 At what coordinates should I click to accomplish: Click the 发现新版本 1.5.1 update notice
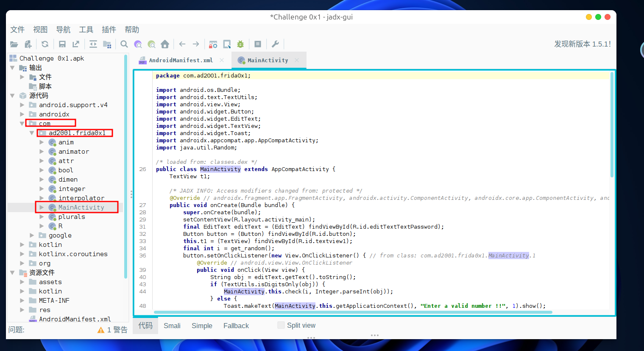(x=582, y=44)
